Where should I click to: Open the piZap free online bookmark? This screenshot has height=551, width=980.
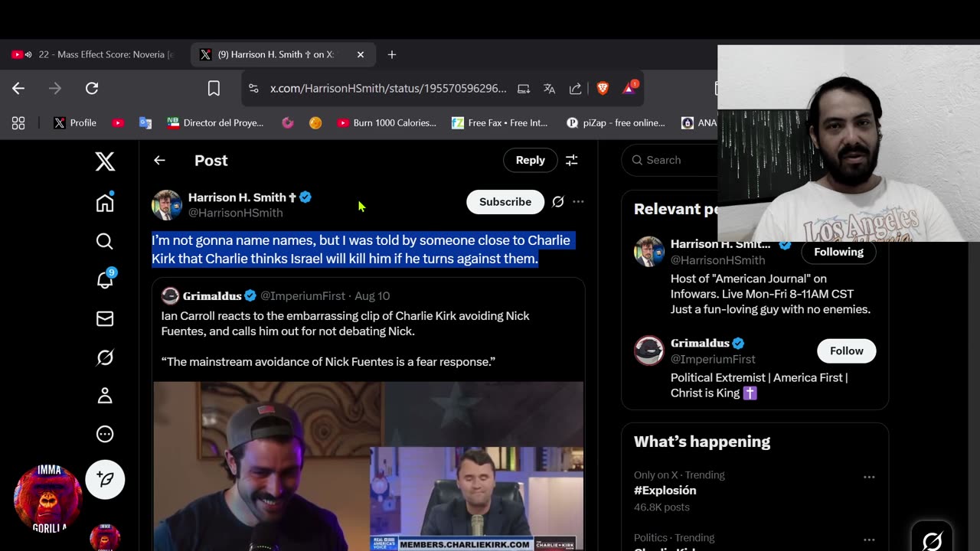point(616,123)
